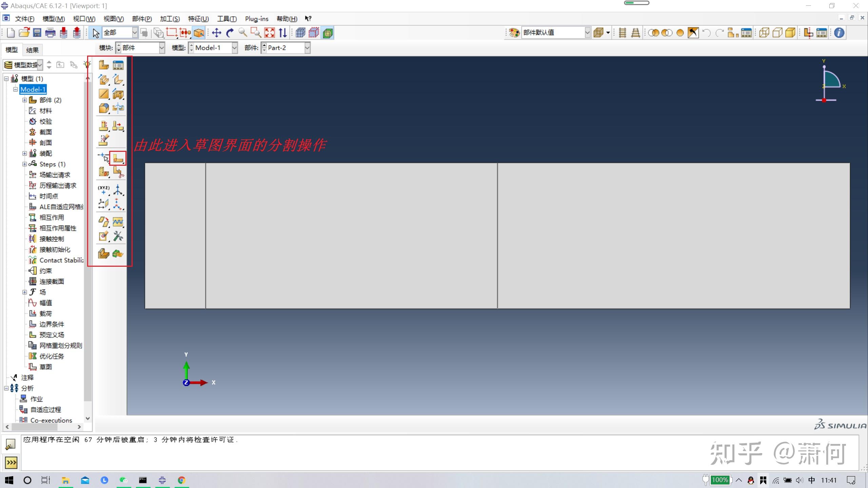The height and width of the screenshot is (488, 868).
Task: Select the Partition Face: Sketch tool
Action: tap(118, 158)
